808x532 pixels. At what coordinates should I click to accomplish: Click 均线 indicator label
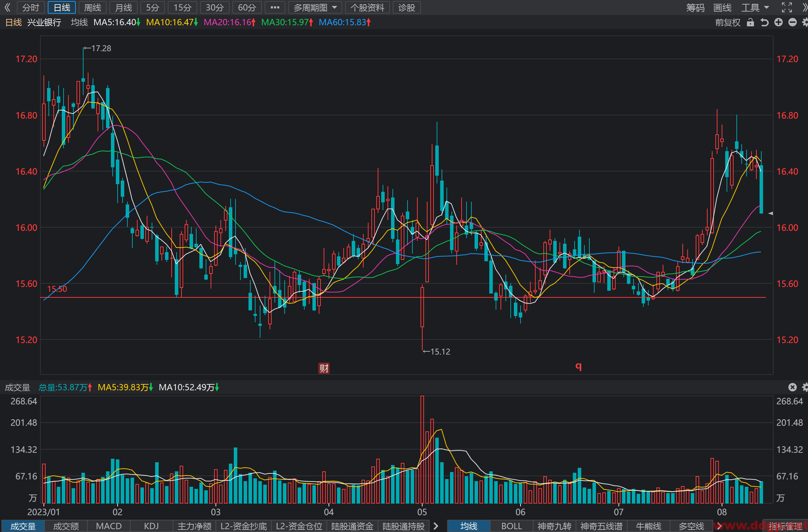(79, 22)
